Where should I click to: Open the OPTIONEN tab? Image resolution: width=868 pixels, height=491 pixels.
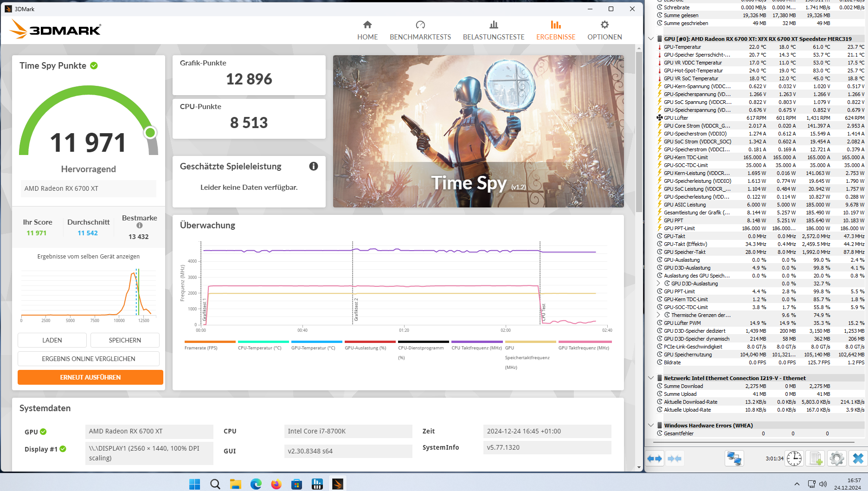pos(604,31)
